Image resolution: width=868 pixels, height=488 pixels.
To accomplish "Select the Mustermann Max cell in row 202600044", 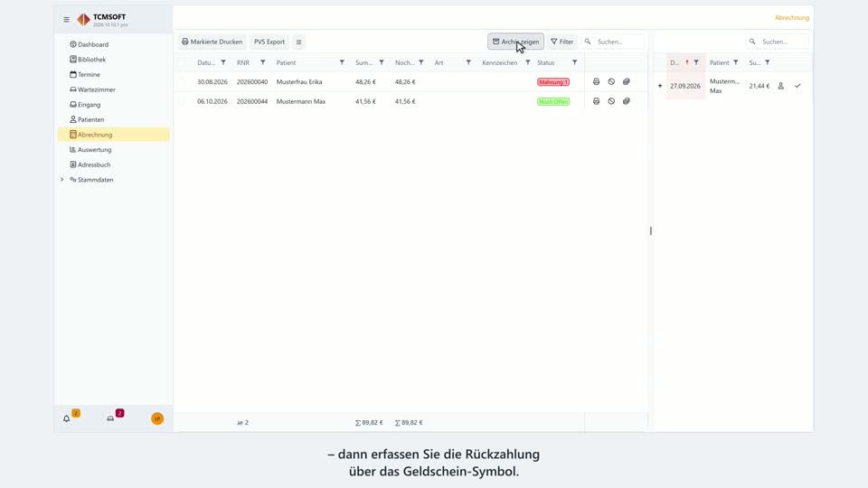I will [x=300, y=101].
